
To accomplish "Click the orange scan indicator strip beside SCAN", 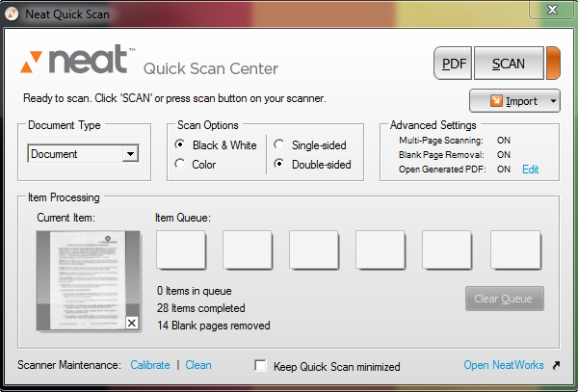I will pos(553,64).
